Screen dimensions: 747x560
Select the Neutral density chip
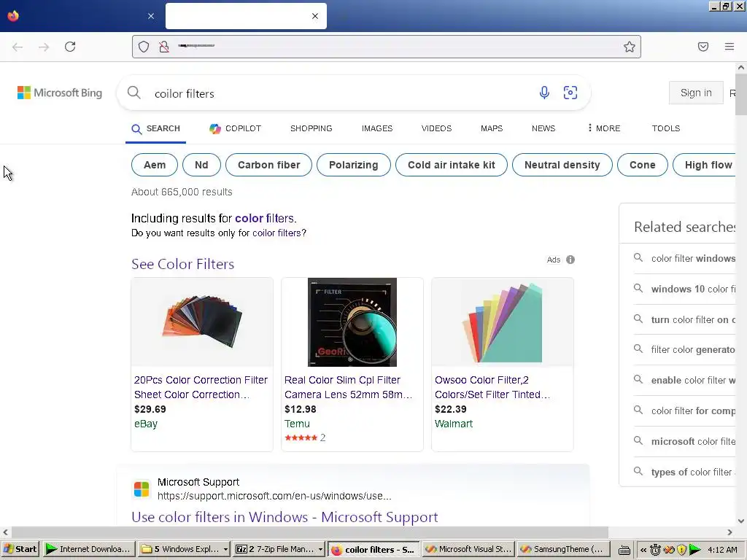(562, 165)
